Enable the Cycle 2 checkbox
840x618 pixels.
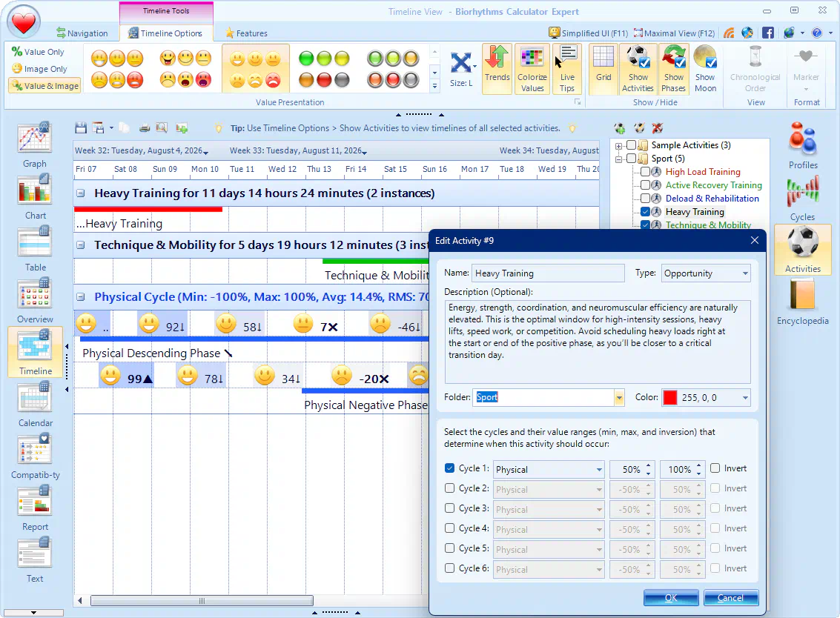click(x=449, y=488)
